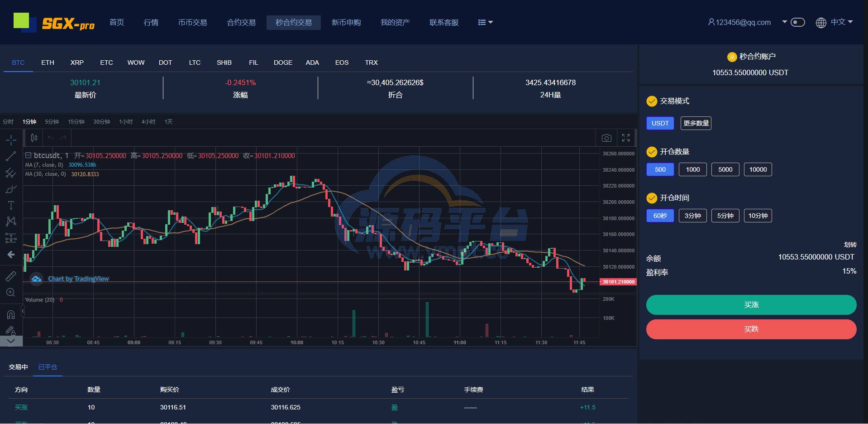The height and width of the screenshot is (424, 868).
Task: Open the list menu dropdown in navbar
Action: click(486, 22)
